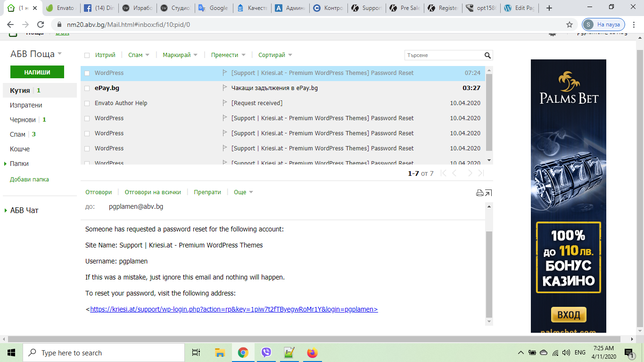The image size is (644, 362).
Task: Open new browser tab
Action: point(549,8)
